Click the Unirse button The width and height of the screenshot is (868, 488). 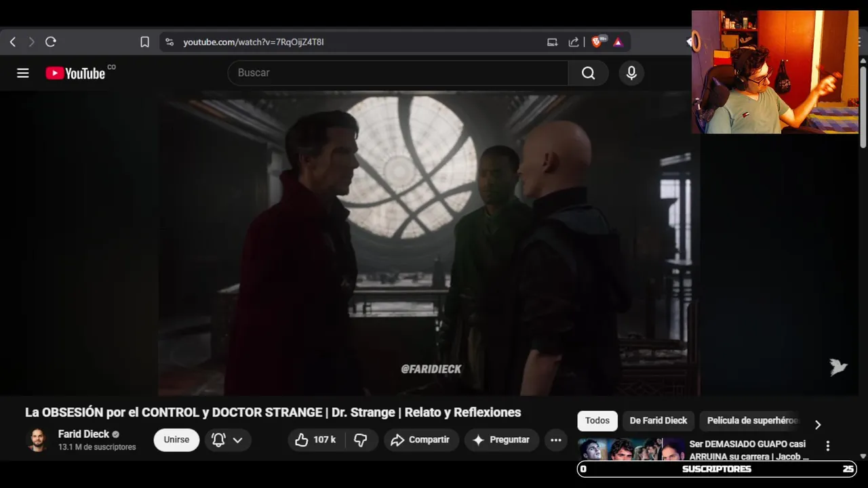point(176,440)
